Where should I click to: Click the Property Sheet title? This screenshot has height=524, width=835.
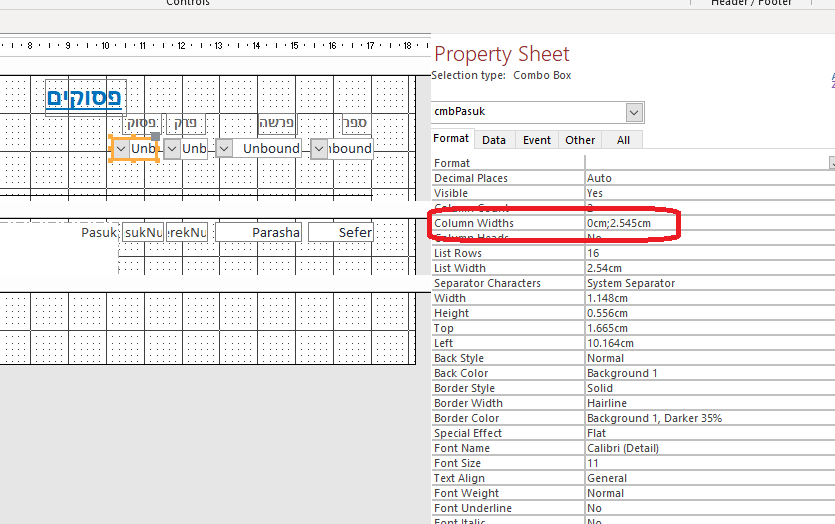pos(501,54)
